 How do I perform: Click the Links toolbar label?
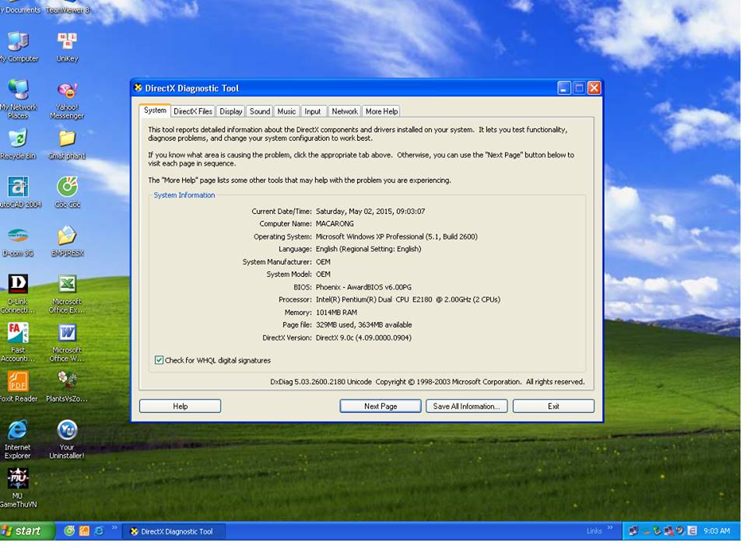(x=594, y=531)
